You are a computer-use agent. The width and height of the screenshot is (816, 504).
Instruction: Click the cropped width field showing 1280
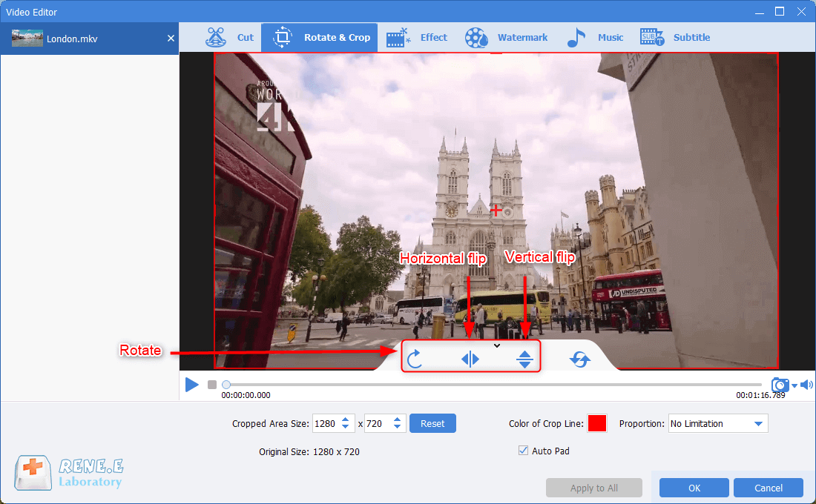point(326,423)
